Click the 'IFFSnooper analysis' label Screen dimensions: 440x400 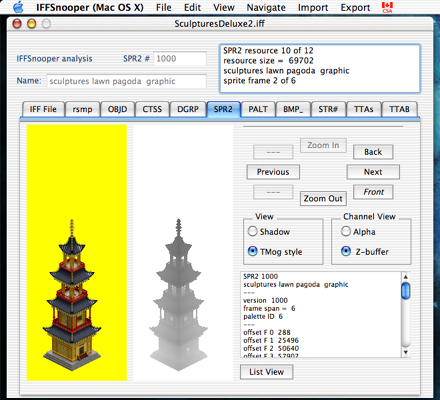point(54,59)
